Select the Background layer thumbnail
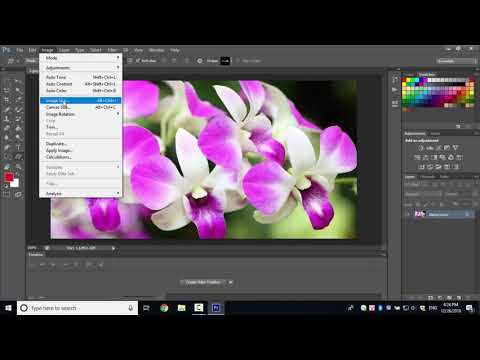 point(419,214)
